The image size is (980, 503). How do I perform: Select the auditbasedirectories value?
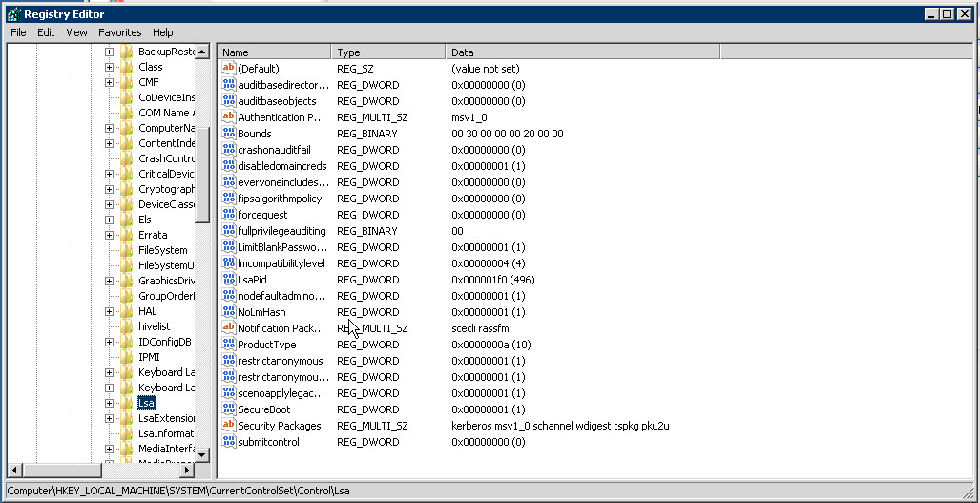(x=283, y=85)
